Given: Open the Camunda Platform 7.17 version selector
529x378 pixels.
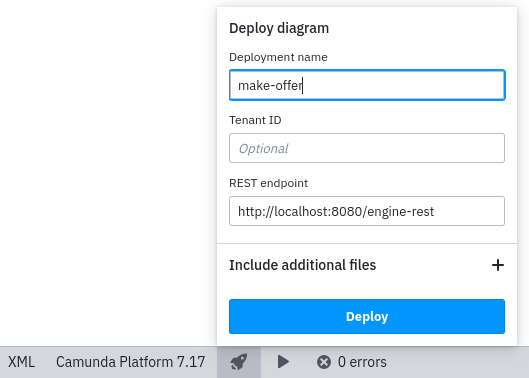Looking at the screenshot, I should (x=131, y=362).
